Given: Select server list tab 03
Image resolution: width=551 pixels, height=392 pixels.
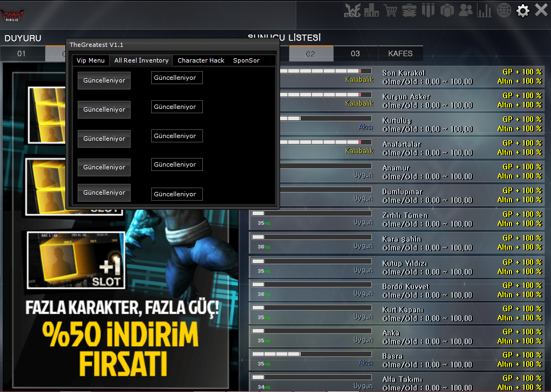Looking at the screenshot, I should tap(355, 54).
